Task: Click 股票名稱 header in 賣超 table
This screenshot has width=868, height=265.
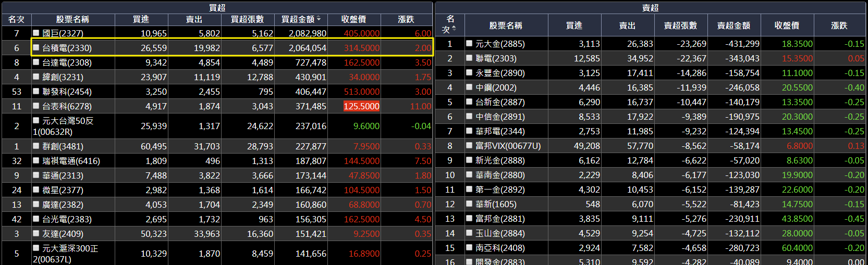Action: [506, 26]
